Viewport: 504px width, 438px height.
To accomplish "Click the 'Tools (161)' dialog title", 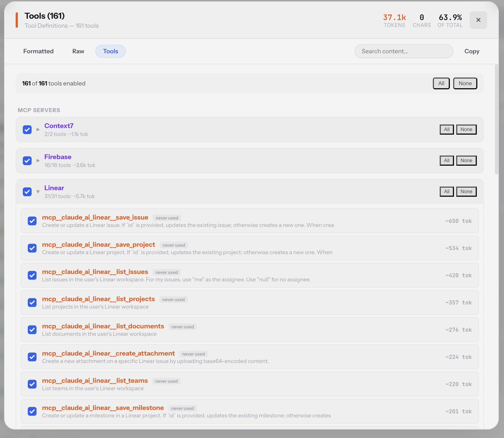I will (x=45, y=16).
